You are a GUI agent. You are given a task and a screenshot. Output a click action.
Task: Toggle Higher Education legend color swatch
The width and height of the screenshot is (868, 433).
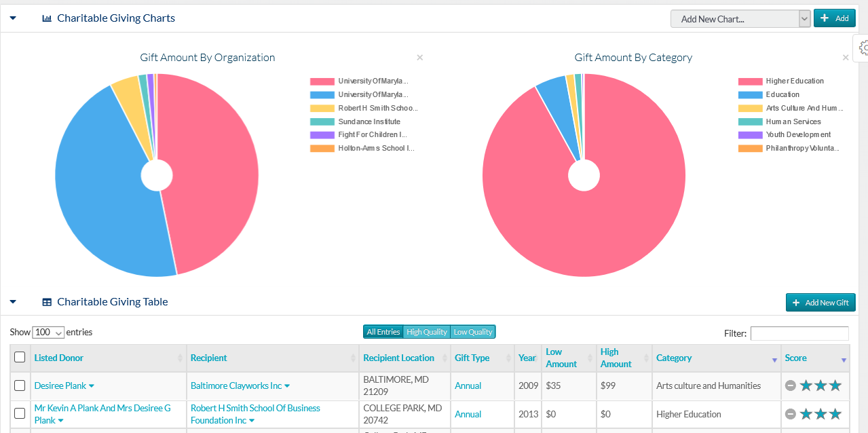point(750,81)
